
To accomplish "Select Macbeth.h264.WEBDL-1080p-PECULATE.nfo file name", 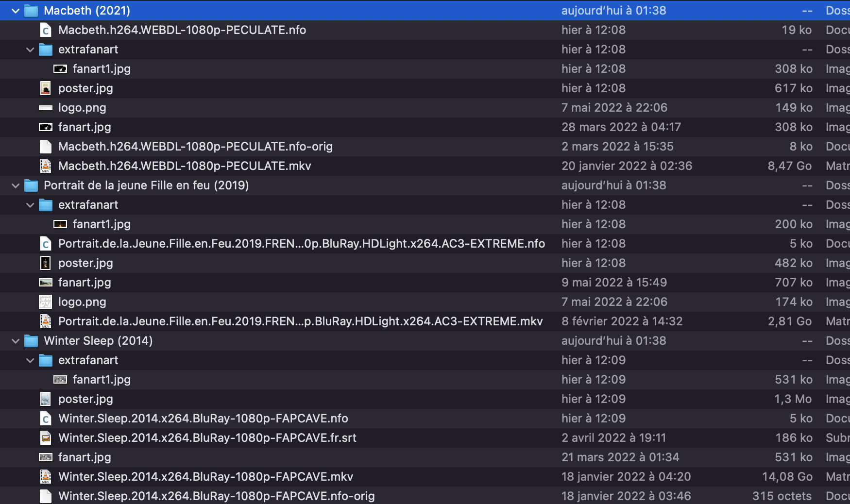I will pos(182,30).
